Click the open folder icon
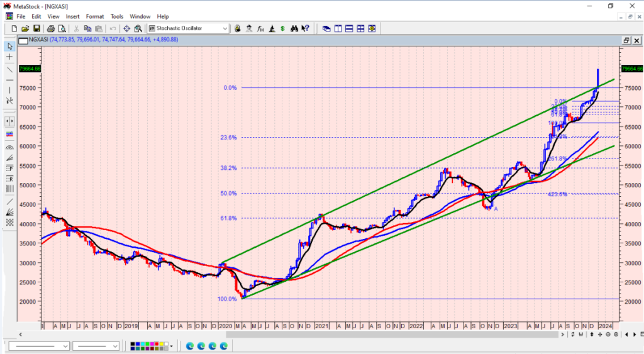644x354 pixels. point(25,28)
